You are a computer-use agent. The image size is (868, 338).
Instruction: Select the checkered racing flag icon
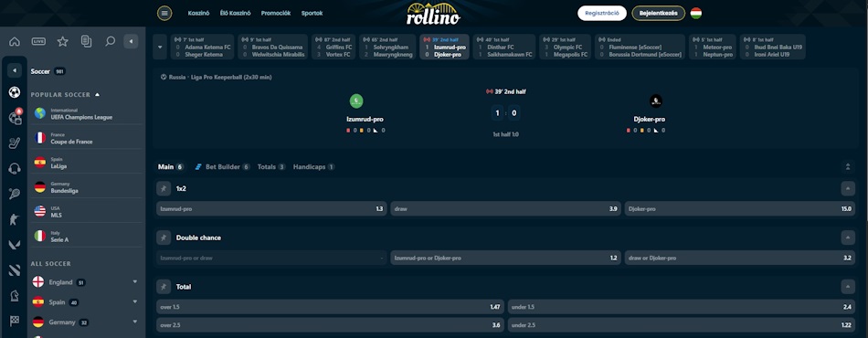tap(15, 321)
